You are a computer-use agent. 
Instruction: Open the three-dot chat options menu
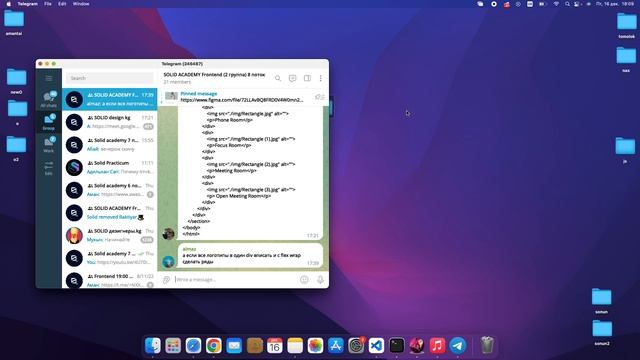coord(320,78)
